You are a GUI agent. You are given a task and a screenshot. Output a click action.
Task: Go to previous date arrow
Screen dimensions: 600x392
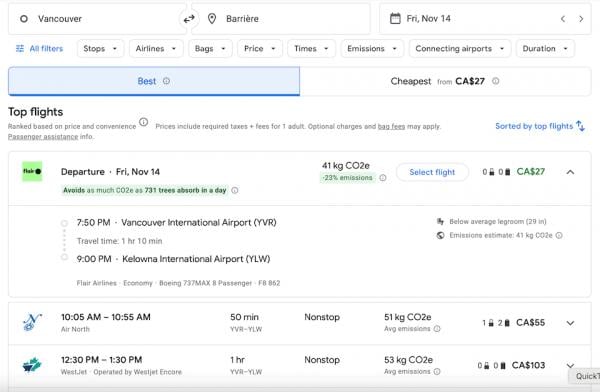563,19
